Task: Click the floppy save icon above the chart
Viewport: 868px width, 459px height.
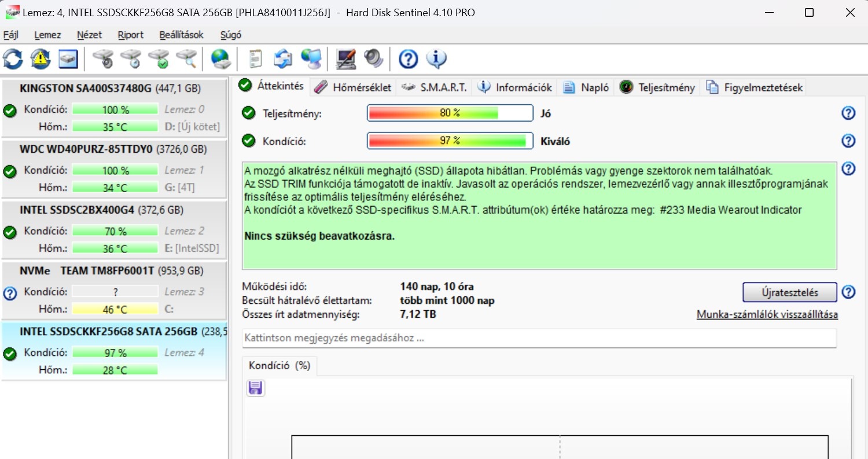Action: 255,388
